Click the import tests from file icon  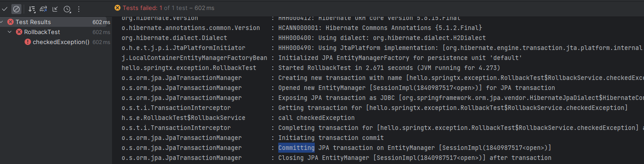point(44,9)
